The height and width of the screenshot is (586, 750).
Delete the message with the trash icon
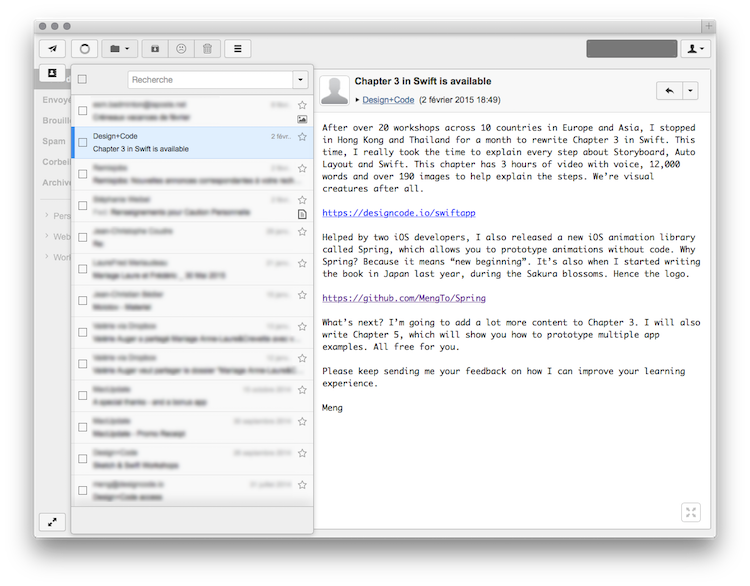tap(207, 48)
